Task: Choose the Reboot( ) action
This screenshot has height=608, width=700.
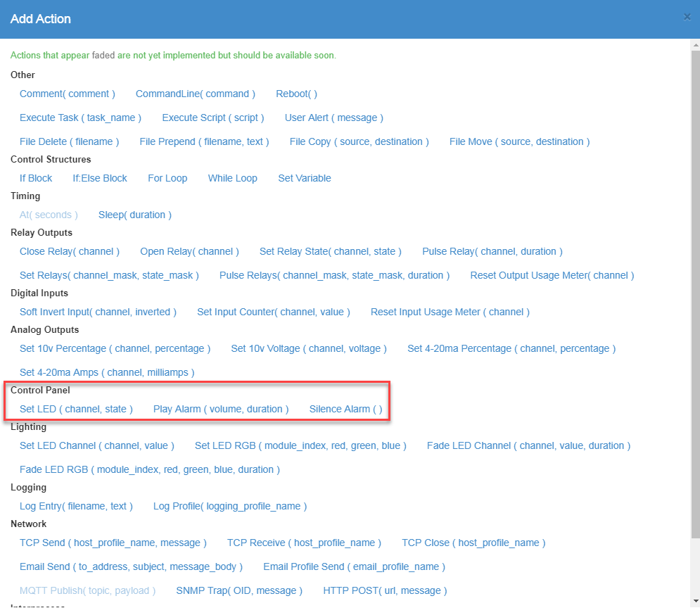Action: pyautogui.click(x=296, y=94)
